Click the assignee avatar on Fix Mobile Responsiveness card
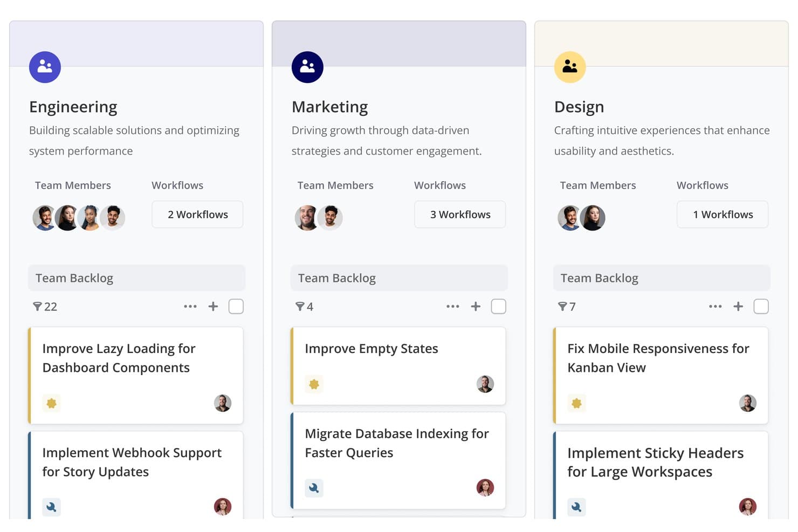Image resolution: width=798 pixels, height=532 pixels. point(748,403)
